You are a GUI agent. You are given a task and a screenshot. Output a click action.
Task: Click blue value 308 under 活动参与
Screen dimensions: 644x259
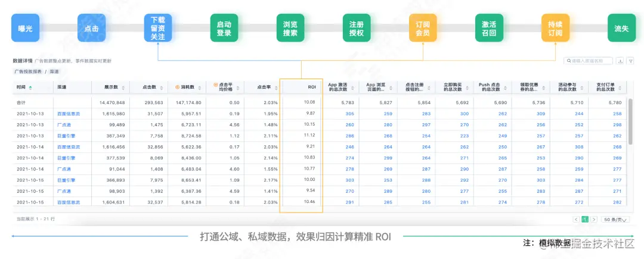[x=579, y=146]
